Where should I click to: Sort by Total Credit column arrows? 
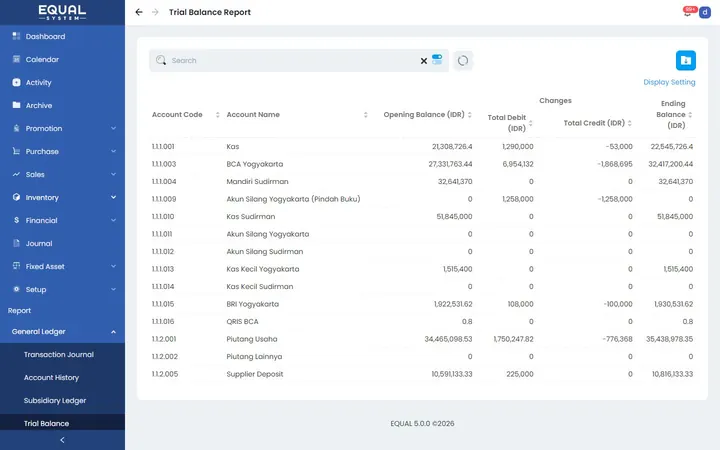click(630, 123)
